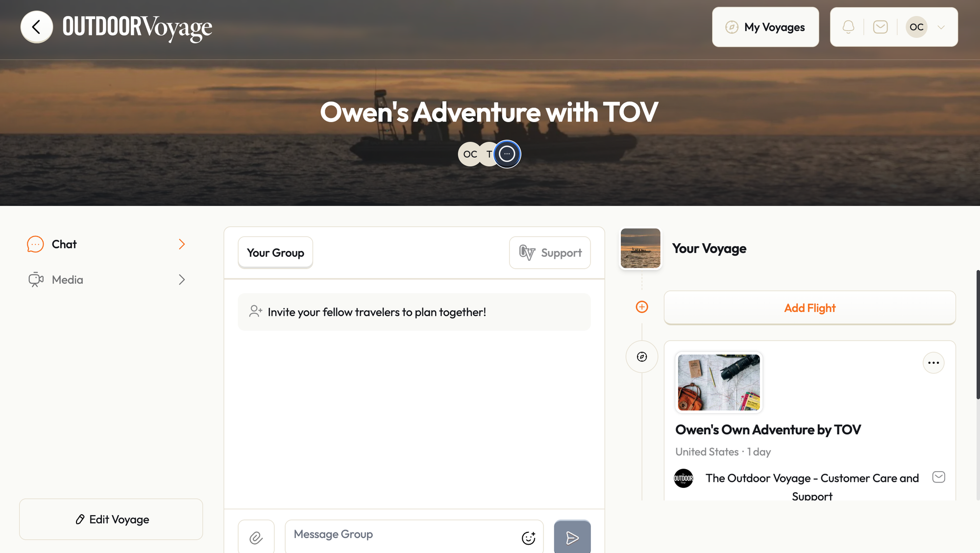The width and height of the screenshot is (980, 553).
Task: Click the attachment paperclip icon
Action: [256, 538]
